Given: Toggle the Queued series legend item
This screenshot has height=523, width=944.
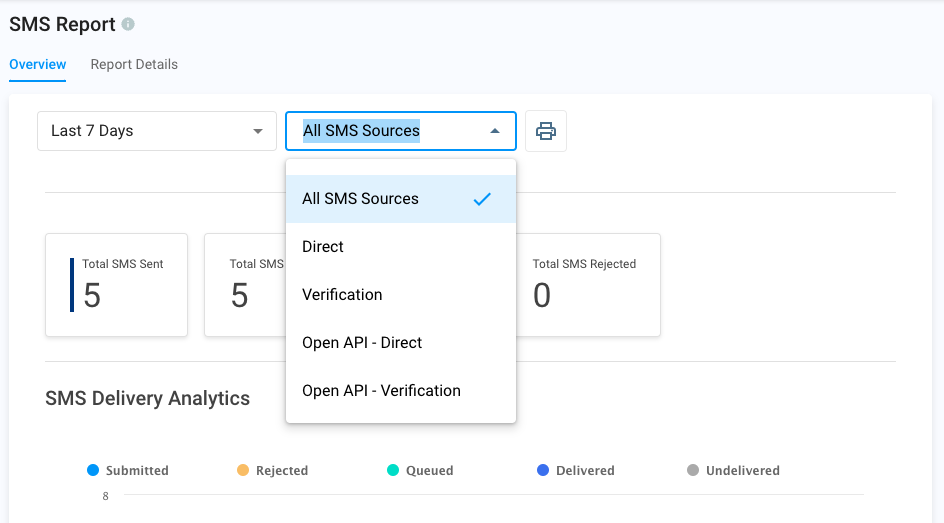Looking at the screenshot, I should tap(420, 470).
